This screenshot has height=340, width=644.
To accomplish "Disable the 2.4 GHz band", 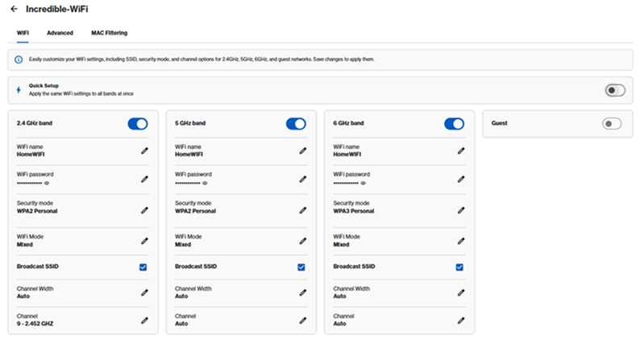I will [x=138, y=123].
